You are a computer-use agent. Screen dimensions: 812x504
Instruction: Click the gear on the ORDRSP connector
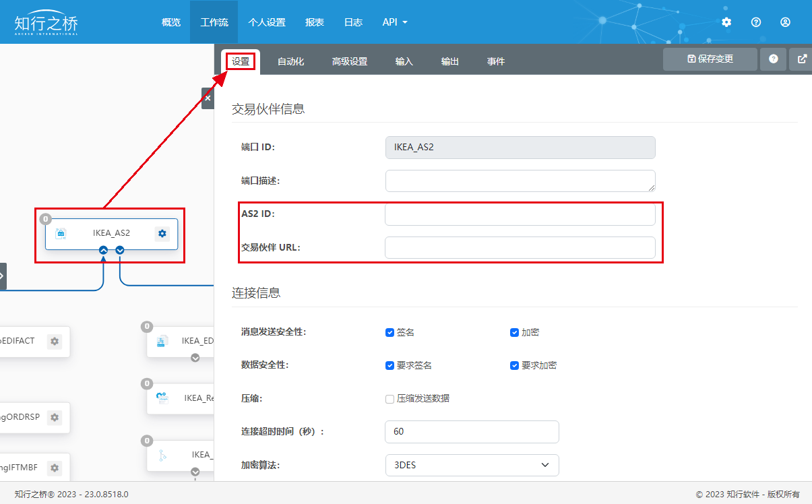55,418
